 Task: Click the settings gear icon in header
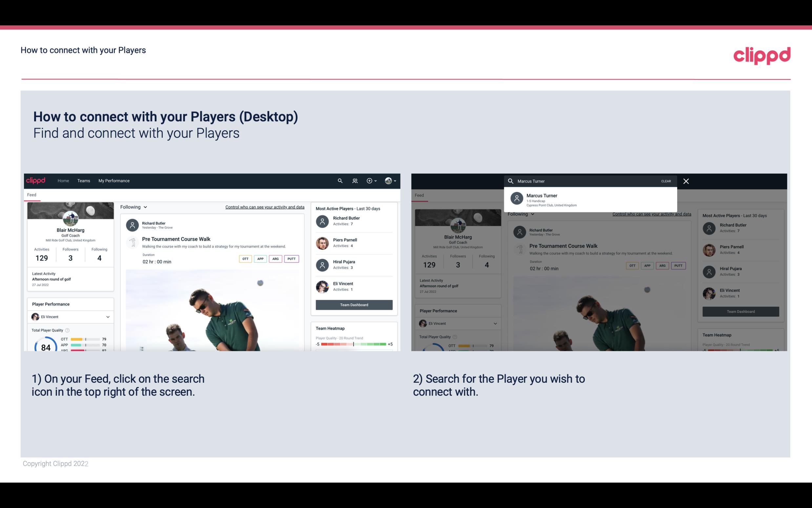click(370, 180)
